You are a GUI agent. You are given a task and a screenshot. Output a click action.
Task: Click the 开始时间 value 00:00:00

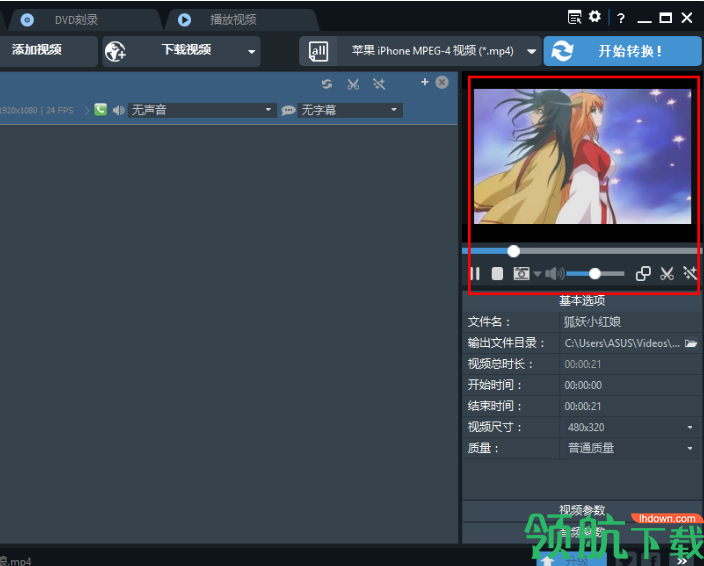[583, 385]
